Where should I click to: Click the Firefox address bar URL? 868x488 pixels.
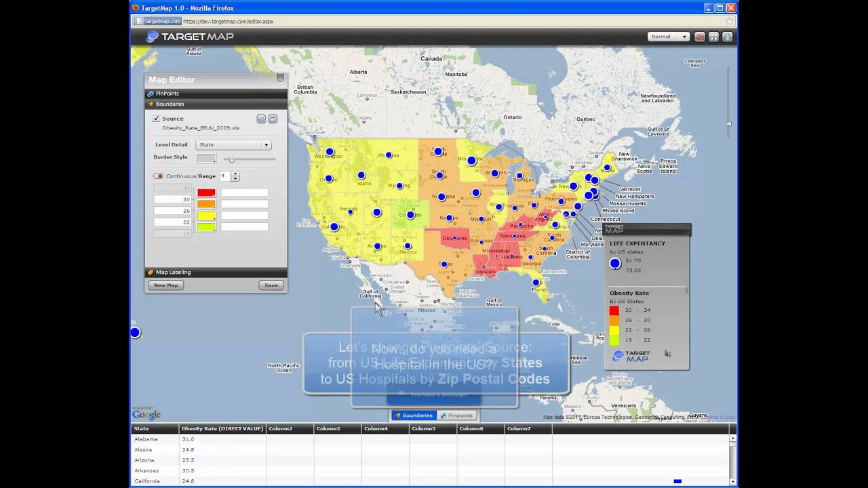pos(229,21)
